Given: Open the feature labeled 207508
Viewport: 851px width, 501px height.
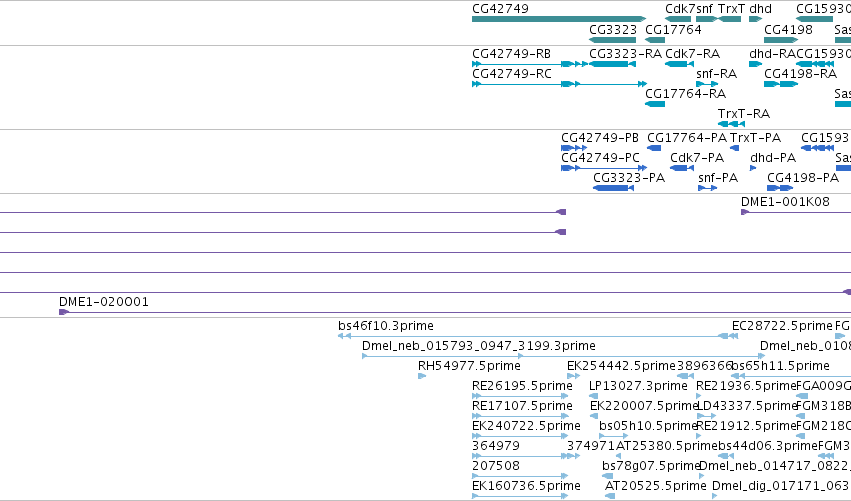Looking at the screenshot, I should tap(520, 477).
